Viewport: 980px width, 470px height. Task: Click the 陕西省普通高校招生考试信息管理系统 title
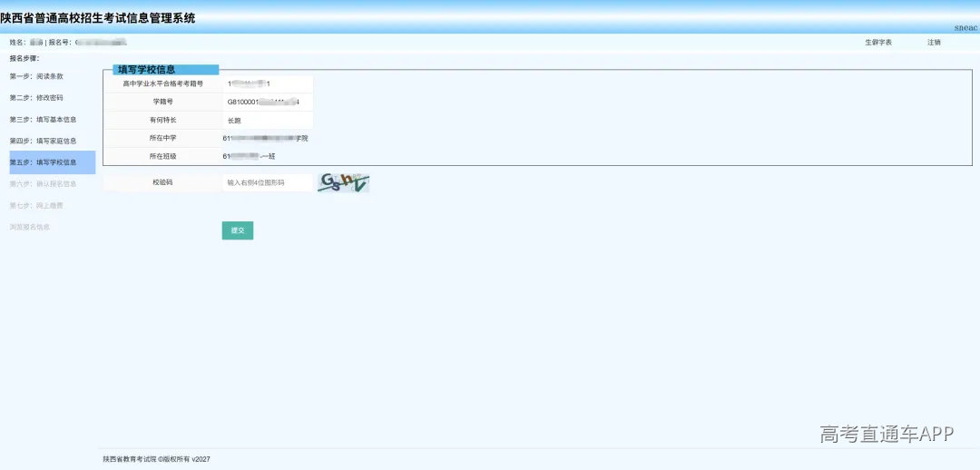pyautogui.click(x=97, y=19)
